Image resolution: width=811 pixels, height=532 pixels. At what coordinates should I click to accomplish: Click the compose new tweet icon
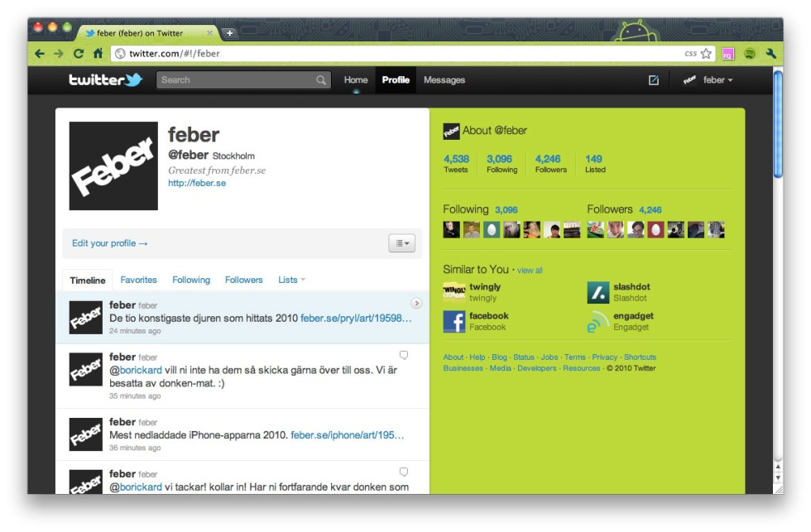pyautogui.click(x=653, y=80)
